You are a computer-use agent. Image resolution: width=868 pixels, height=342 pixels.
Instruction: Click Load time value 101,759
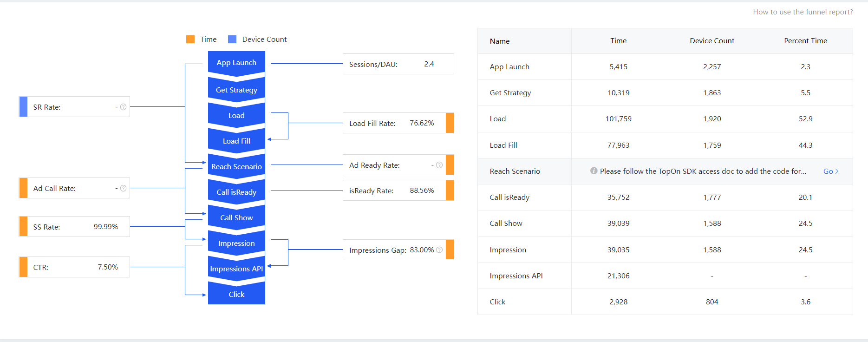619,119
